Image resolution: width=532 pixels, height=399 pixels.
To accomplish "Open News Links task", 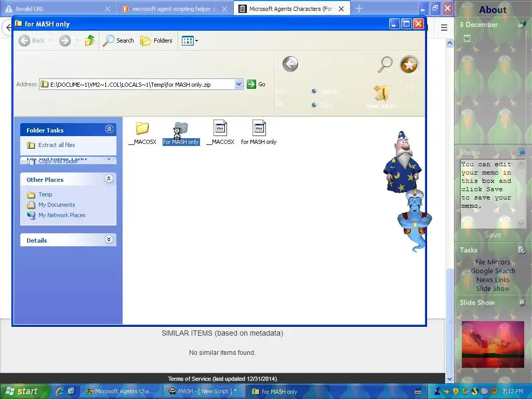I will tap(493, 280).
